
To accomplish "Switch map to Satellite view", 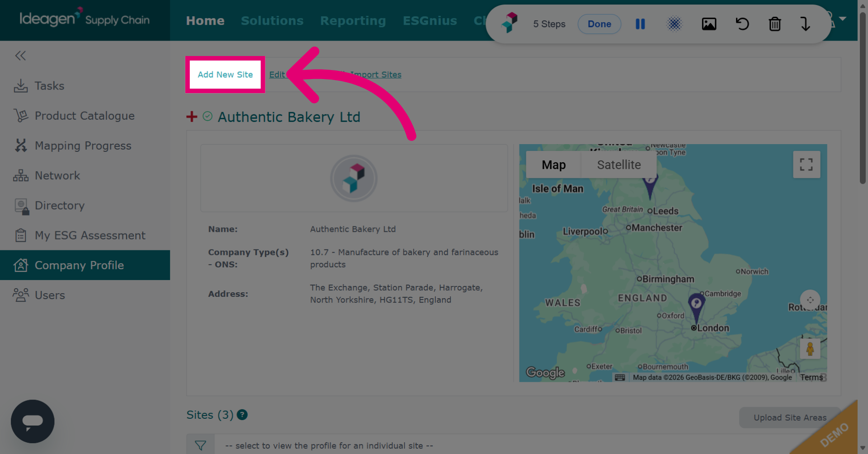I will pyautogui.click(x=619, y=165).
